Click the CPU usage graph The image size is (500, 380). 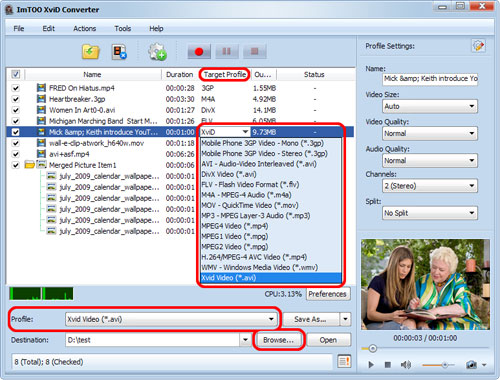click(41, 294)
